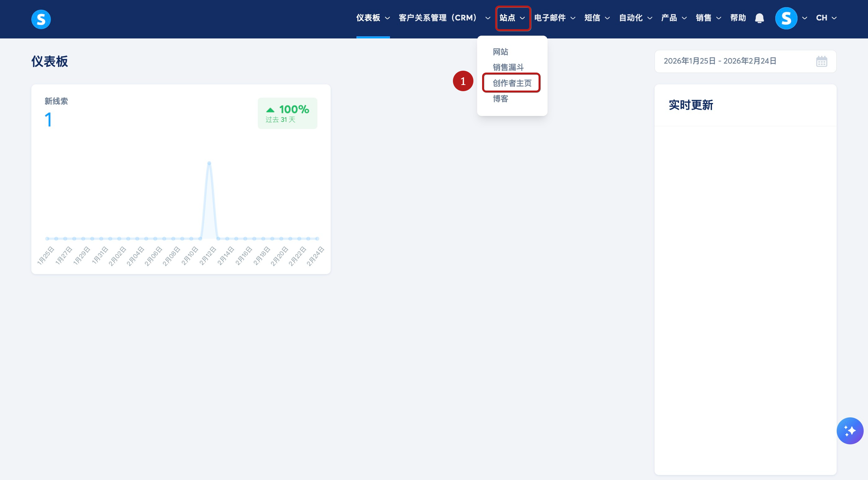
Task: Select 网站 in the 站点 menu
Action: (500, 52)
